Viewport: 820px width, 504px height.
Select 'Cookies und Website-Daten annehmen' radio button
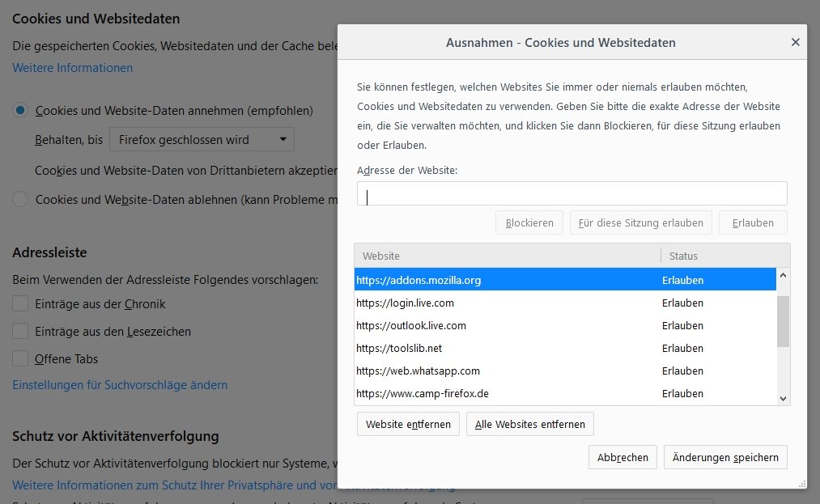21,111
